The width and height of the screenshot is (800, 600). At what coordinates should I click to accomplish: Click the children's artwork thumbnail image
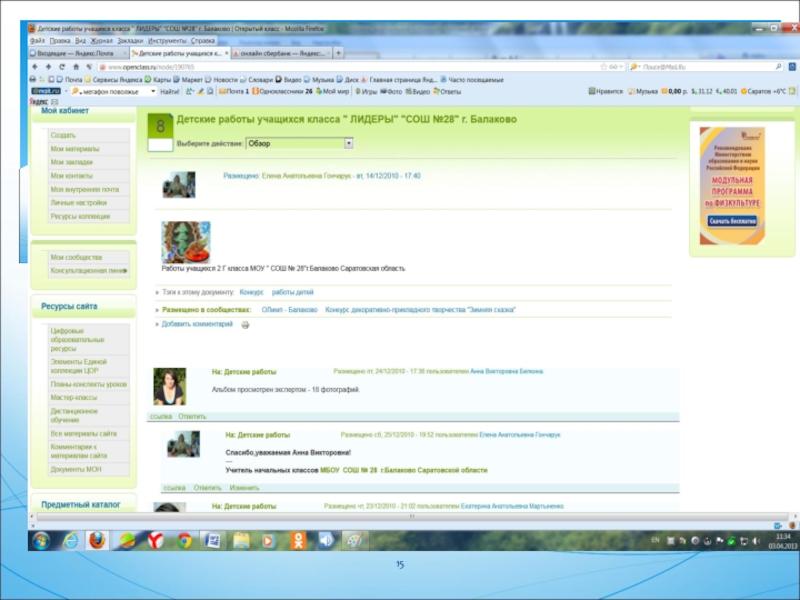[186, 241]
